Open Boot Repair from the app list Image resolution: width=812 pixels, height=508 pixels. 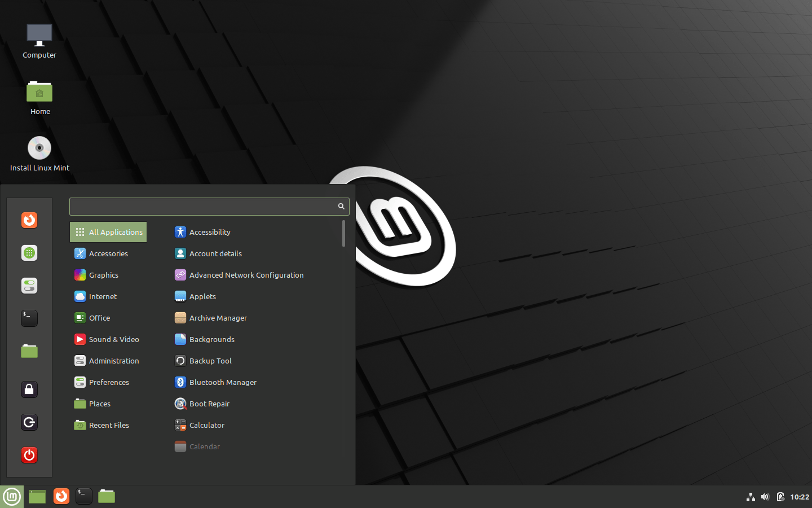click(x=209, y=404)
